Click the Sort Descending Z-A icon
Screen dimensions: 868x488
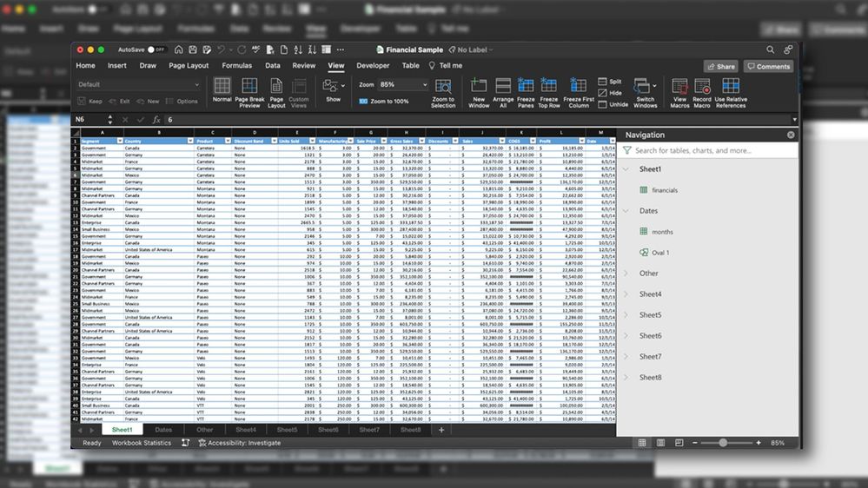[312, 49]
